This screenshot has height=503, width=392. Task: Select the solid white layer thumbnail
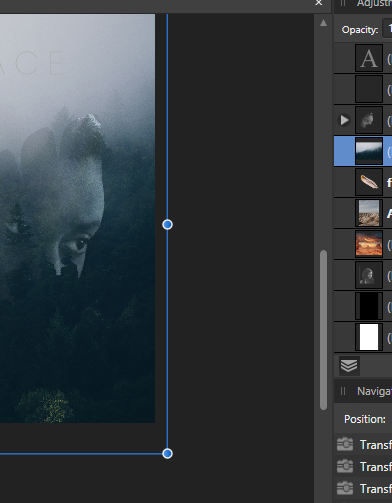coord(369,337)
